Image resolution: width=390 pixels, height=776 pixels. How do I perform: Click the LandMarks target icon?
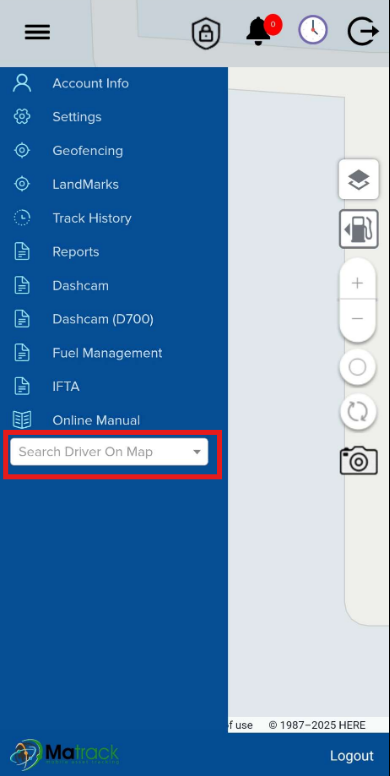(22, 184)
